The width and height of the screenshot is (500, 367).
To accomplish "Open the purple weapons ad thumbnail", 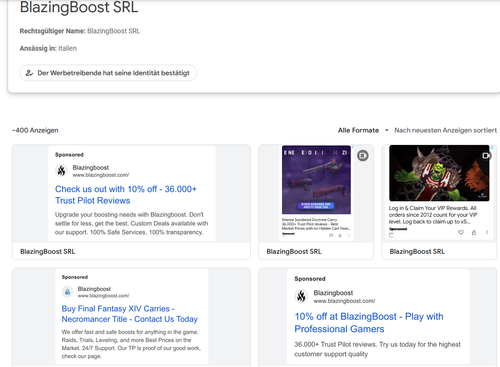I will tap(316, 180).
